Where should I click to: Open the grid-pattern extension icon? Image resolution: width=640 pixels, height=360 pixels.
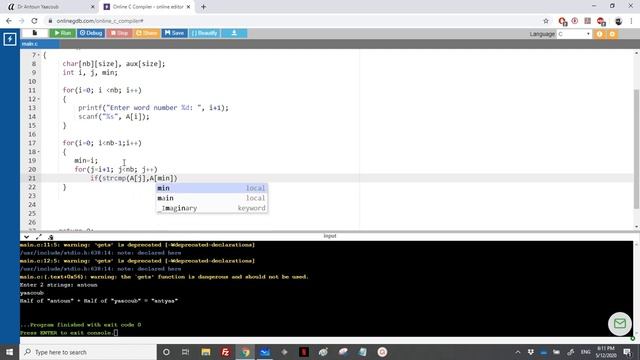(x=588, y=21)
